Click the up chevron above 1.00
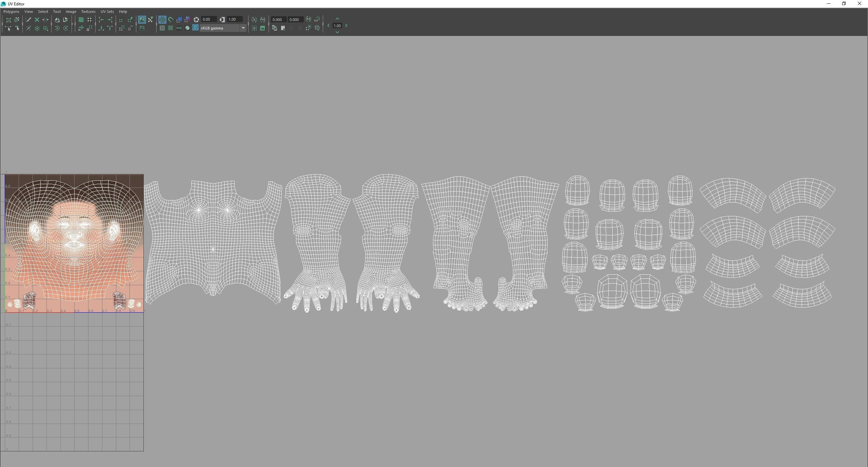This screenshot has width=868, height=467. (x=337, y=19)
